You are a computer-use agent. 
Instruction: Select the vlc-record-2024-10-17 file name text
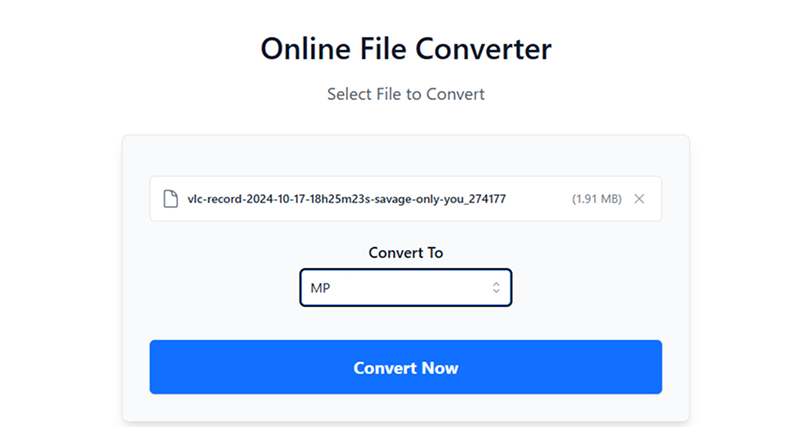346,199
